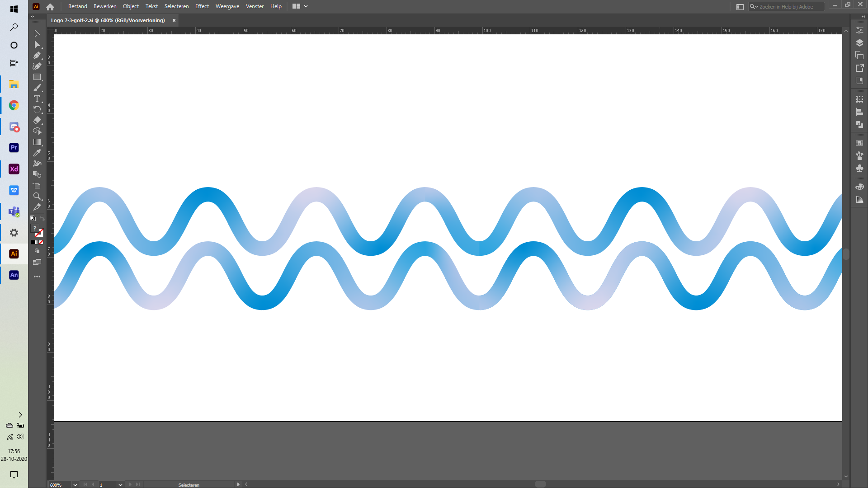Select the Pen tool
The width and height of the screenshot is (868, 488).
tap(38, 56)
